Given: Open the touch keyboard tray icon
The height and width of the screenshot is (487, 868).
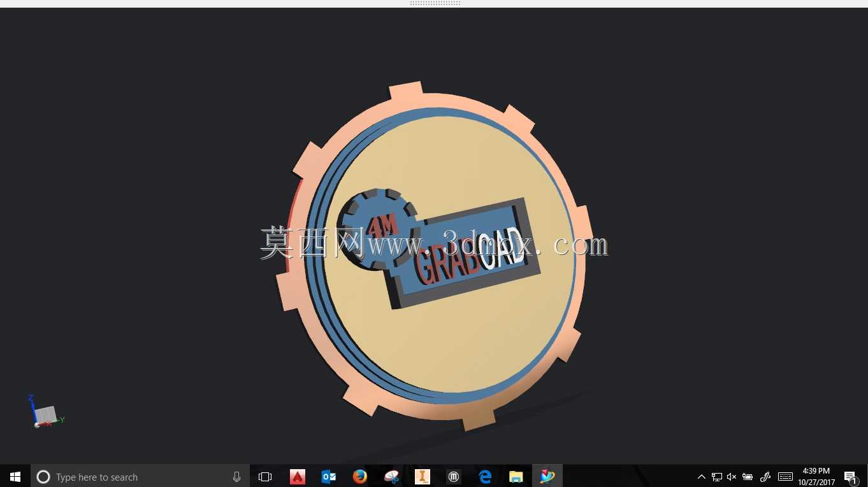Looking at the screenshot, I should pos(785,477).
